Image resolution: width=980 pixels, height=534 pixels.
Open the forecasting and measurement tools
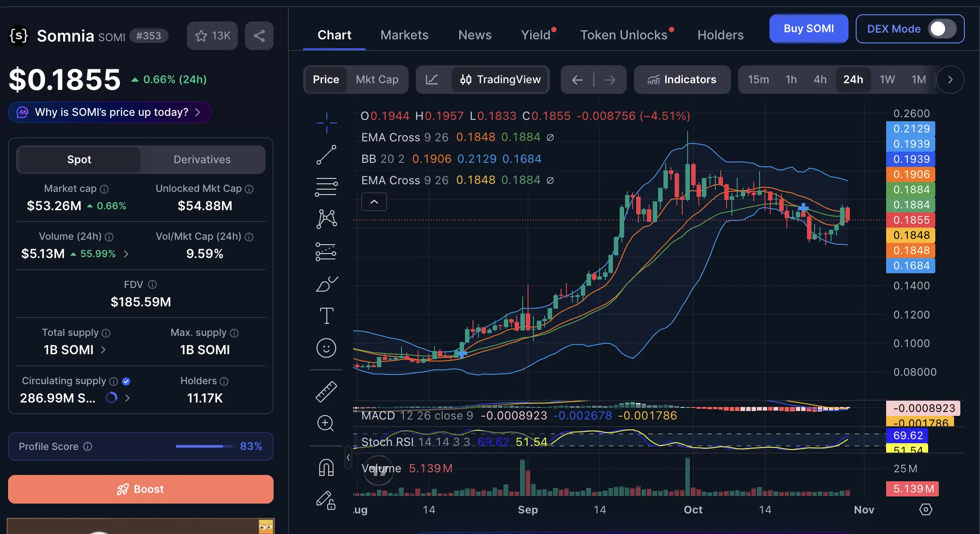pos(326,251)
